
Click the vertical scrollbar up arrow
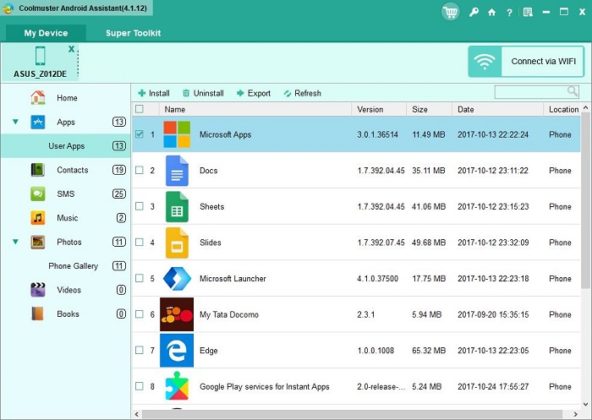click(586, 108)
